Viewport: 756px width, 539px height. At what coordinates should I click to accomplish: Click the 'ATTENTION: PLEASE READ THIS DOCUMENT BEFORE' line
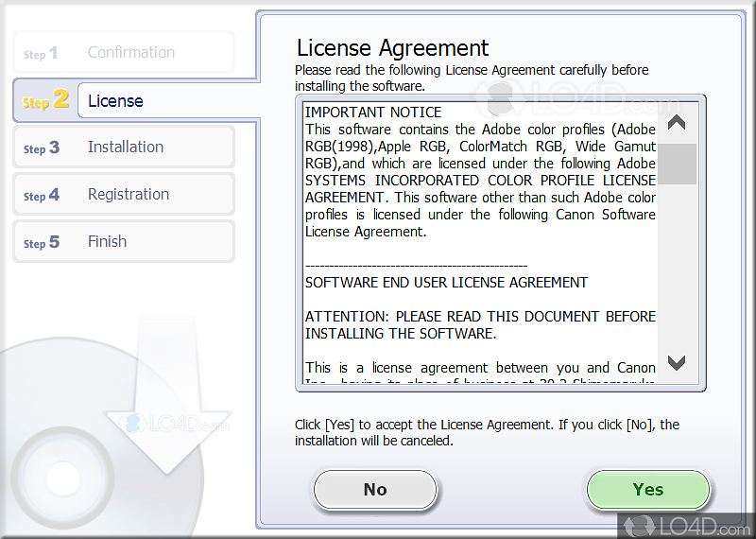[x=480, y=317]
